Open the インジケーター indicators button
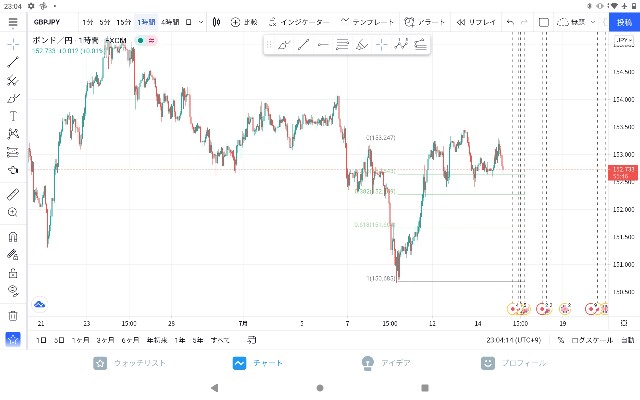 [299, 22]
